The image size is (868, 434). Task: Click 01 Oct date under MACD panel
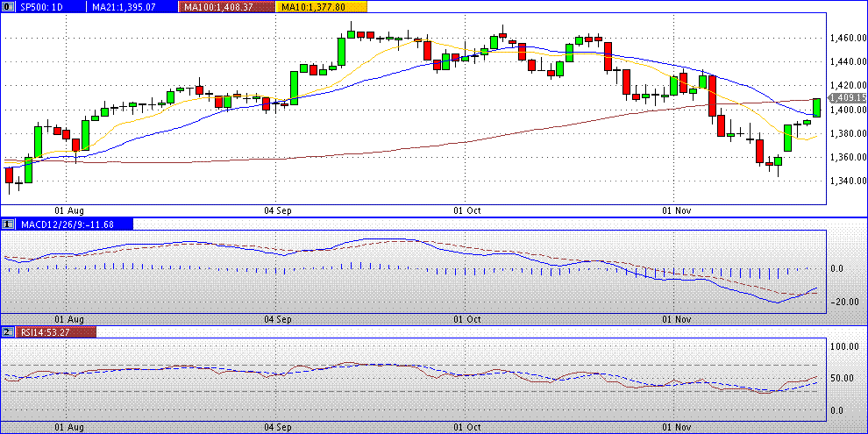click(467, 319)
